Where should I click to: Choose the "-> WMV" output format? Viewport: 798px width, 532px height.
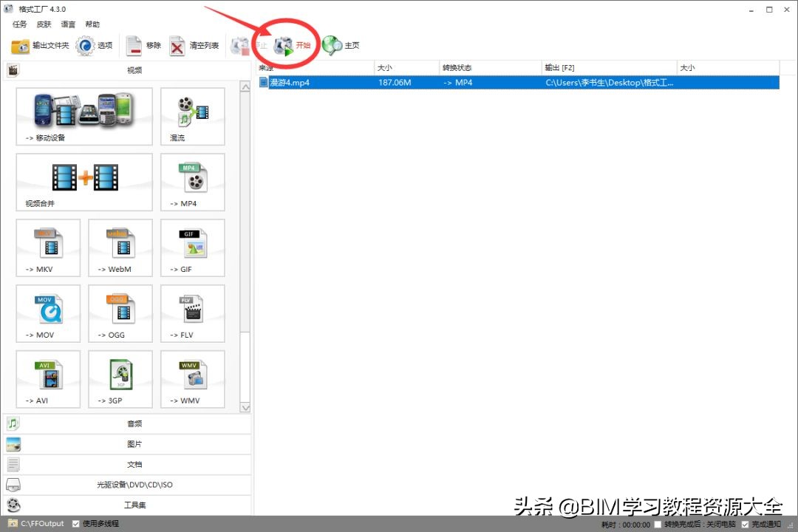pyautogui.click(x=192, y=379)
